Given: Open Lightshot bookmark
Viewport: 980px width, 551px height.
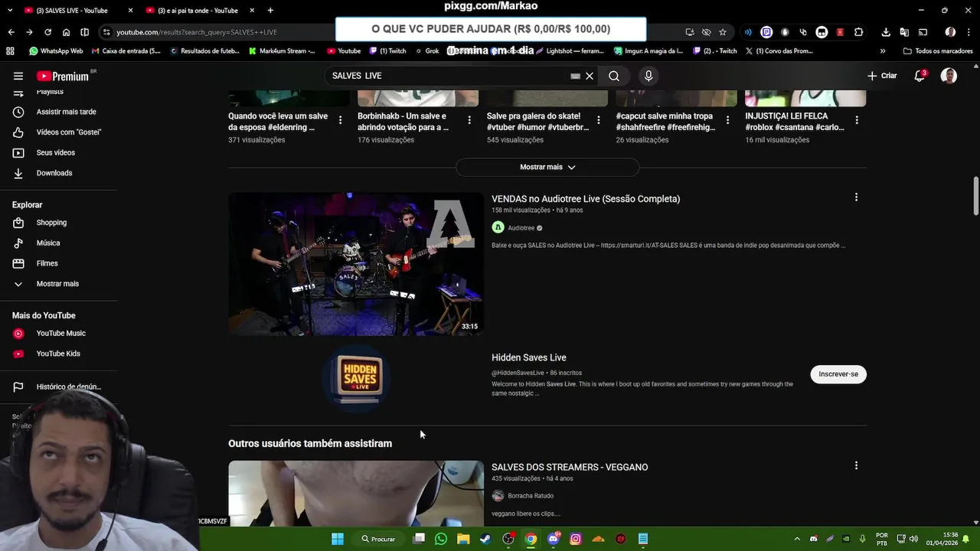Looking at the screenshot, I should pyautogui.click(x=570, y=51).
